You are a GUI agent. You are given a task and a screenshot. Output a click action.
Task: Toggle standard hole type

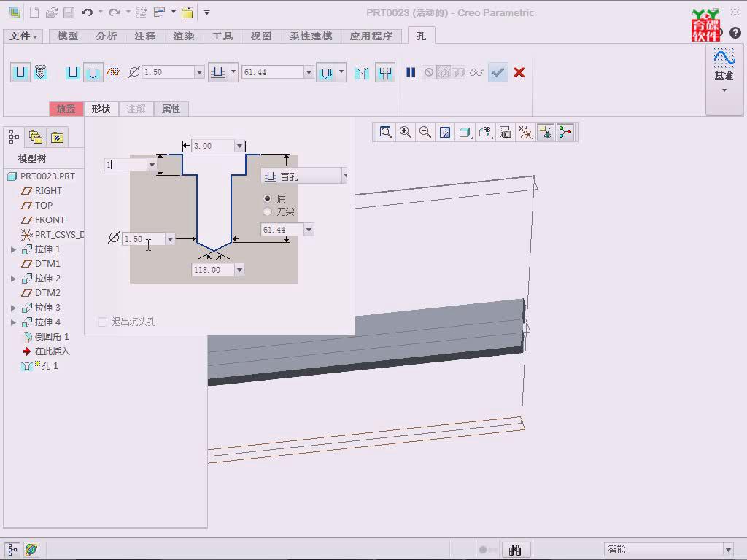click(41, 72)
